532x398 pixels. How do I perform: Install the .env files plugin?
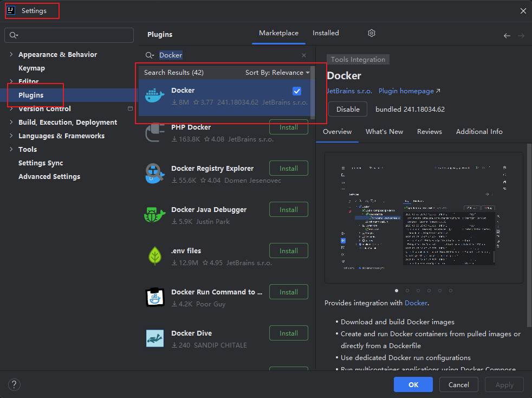point(289,251)
